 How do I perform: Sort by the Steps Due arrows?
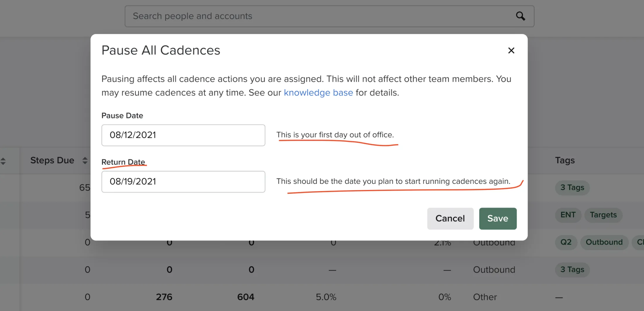85,160
